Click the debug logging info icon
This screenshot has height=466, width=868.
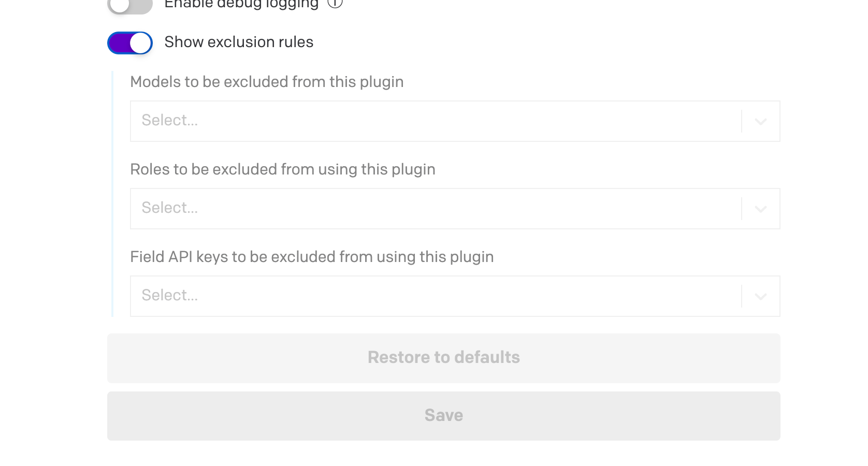335,3
